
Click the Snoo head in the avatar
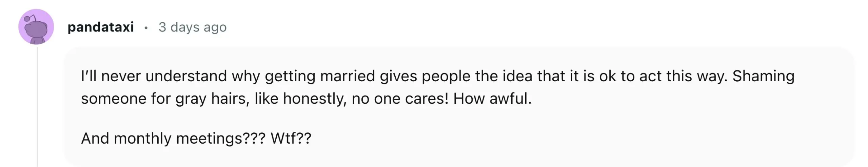pyautogui.click(x=36, y=29)
